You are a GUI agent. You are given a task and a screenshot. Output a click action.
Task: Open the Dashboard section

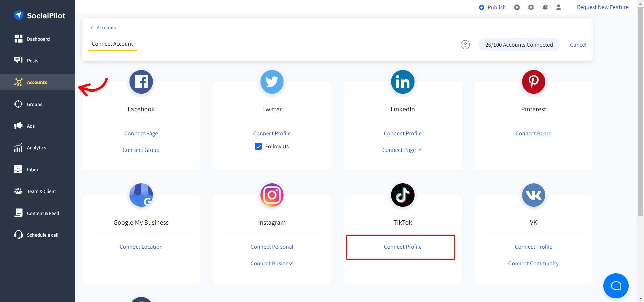click(x=38, y=39)
